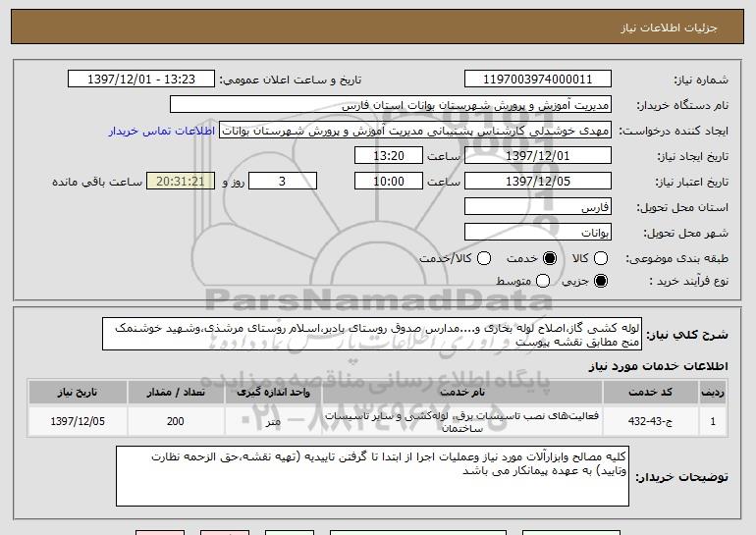The height and width of the screenshot is (535, 756).
Task: Choose the متوسط purchase type radio
Action: pyautogui.click(x=543, y=281)
